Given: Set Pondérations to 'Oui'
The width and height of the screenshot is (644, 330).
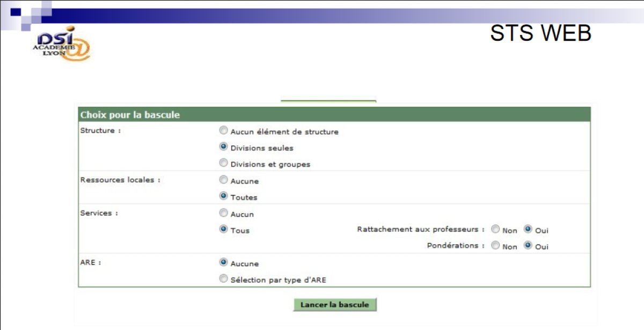Looking at the screenshot, I should pos(528,246).
